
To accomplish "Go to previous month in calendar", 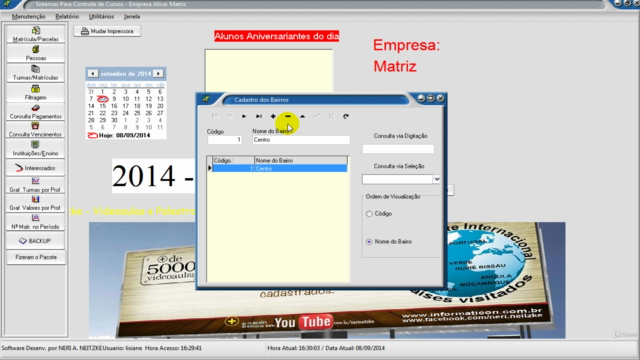I will pyautogui.click(x=93, y=73).
